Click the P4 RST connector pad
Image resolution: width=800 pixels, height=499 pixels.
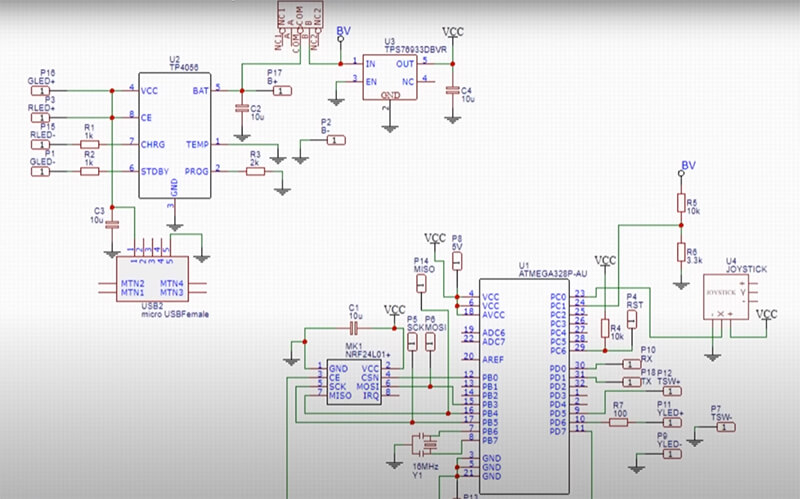[632, 319]
